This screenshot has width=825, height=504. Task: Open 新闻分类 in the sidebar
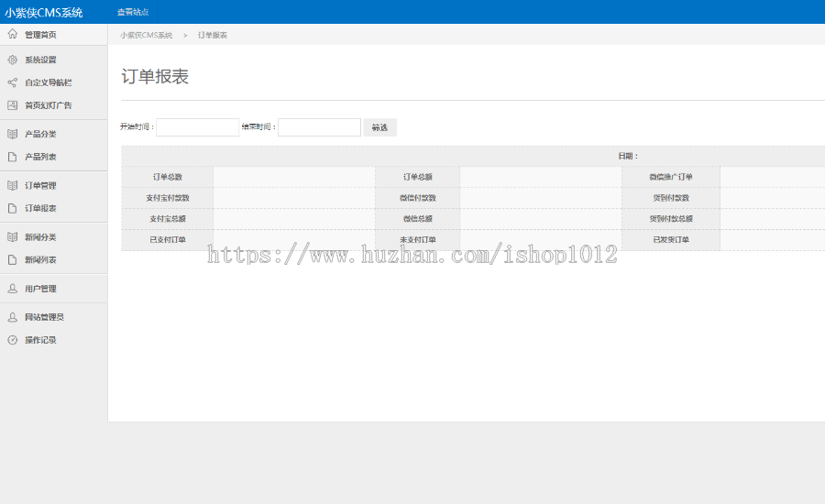click(40, 237)
